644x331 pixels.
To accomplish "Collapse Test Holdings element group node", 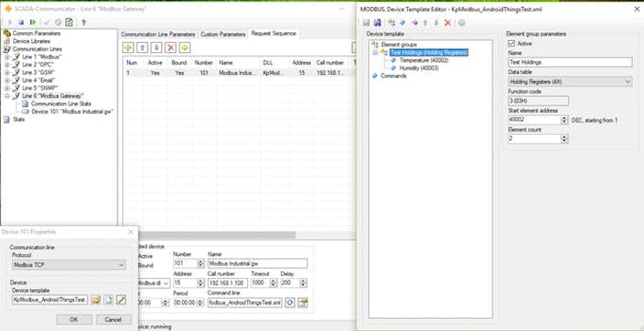I will tap(374, 52).
